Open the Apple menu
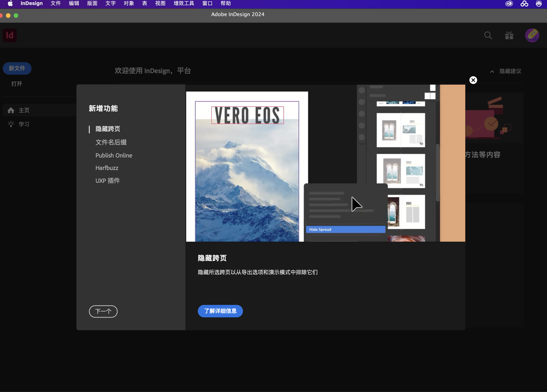The image size is (547, 392). 10,4
